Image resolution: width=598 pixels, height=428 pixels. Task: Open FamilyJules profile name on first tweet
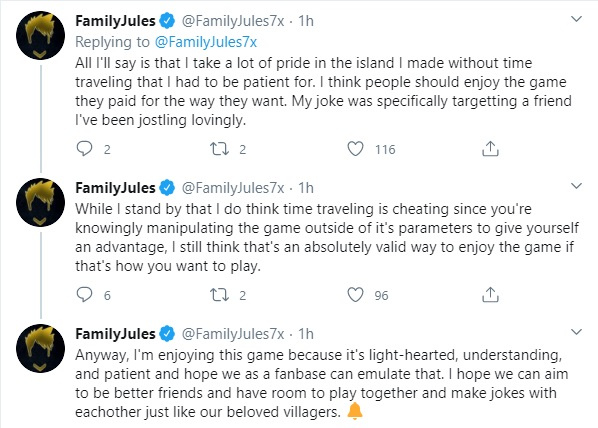pyautogui.click(x=115, y=21)
